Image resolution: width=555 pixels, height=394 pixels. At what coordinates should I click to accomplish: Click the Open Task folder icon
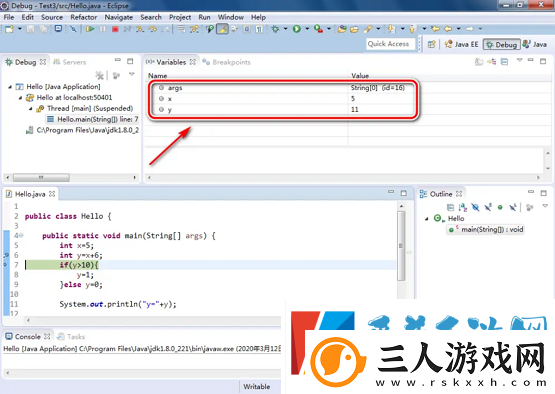point(354,29)
